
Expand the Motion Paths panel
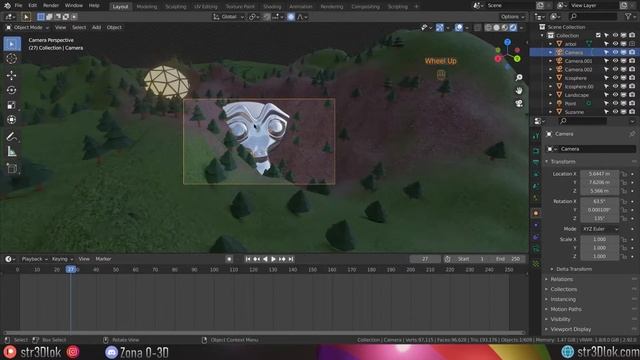pyautogui.click(x=565, y=309)
